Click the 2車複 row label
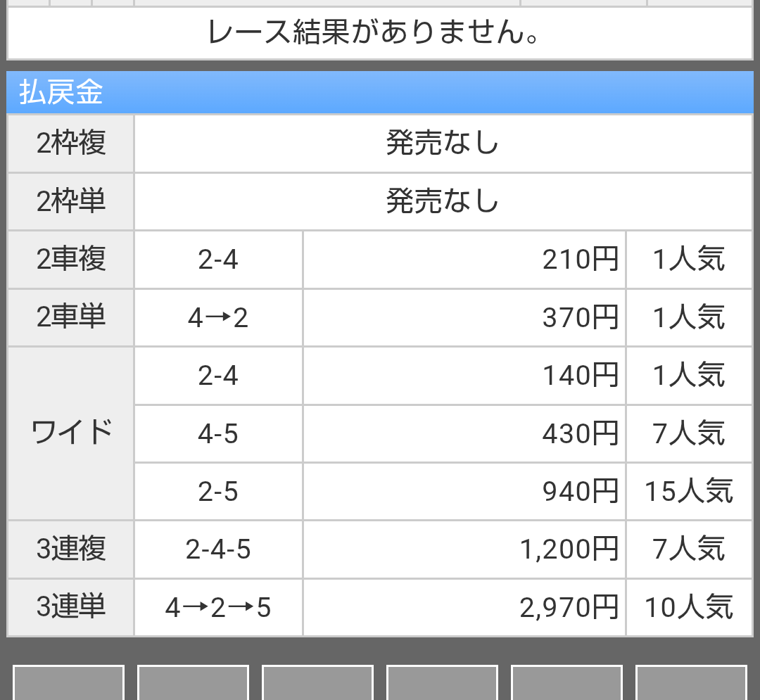Image resolution: width=760 pixels, height=700 pixels. pos(71,260)
